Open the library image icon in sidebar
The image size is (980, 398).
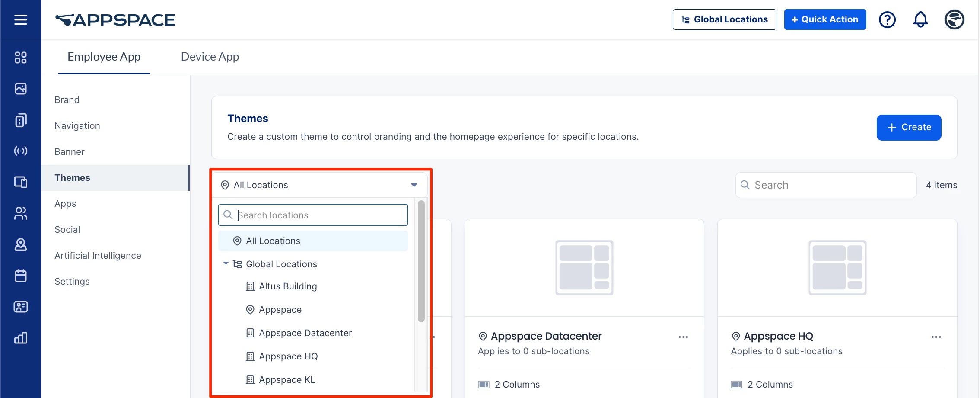pos(21,89)
